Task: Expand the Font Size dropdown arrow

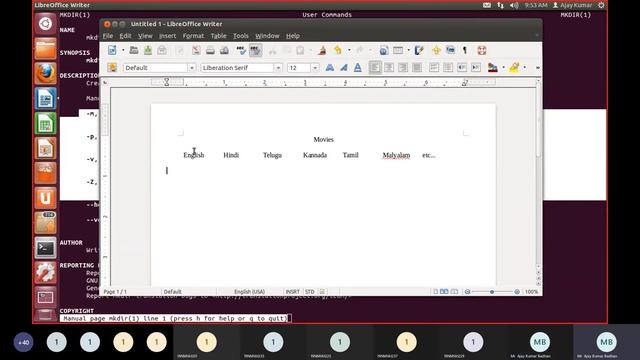Action: pyautogui.click(x=315, y=68)
